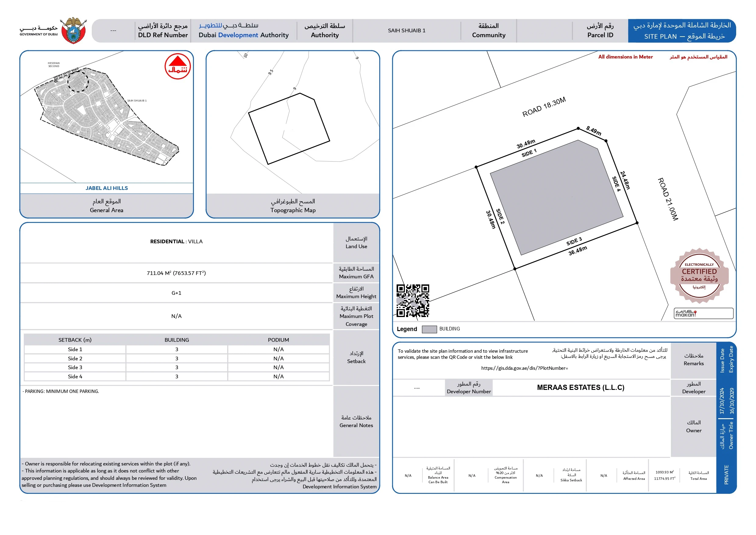Click the Parcel ID header
The image size is (756, 535).
(x=600, y=30)
